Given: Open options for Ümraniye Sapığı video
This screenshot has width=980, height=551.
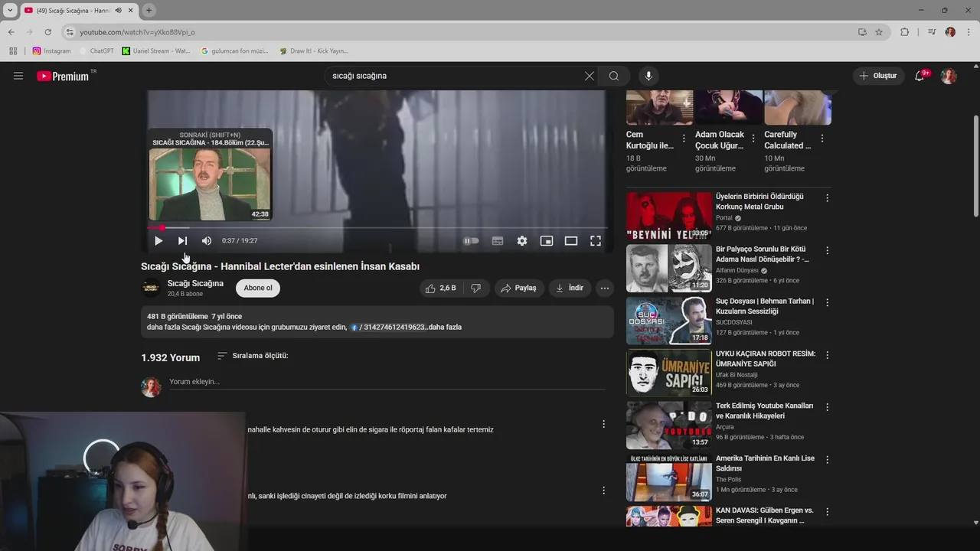Looking at the screenshot, I should point(827,355).
